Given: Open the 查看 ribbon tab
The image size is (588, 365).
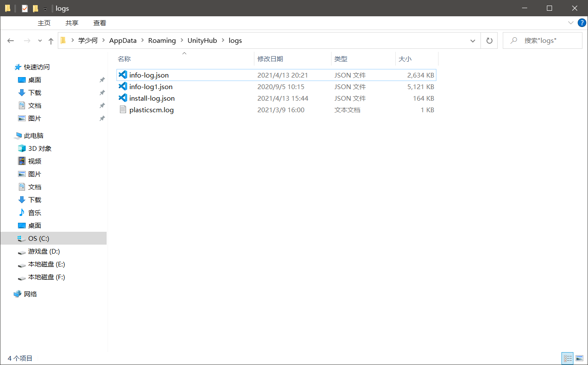Looking at the screenshot, I should 100,23.
